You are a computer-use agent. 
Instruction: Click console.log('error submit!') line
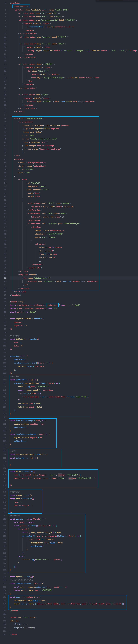(x=42, y=560)
